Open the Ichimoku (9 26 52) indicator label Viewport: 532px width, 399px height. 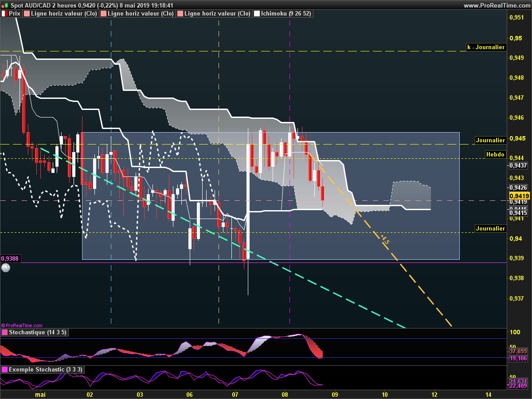click(x=286, y=14)
